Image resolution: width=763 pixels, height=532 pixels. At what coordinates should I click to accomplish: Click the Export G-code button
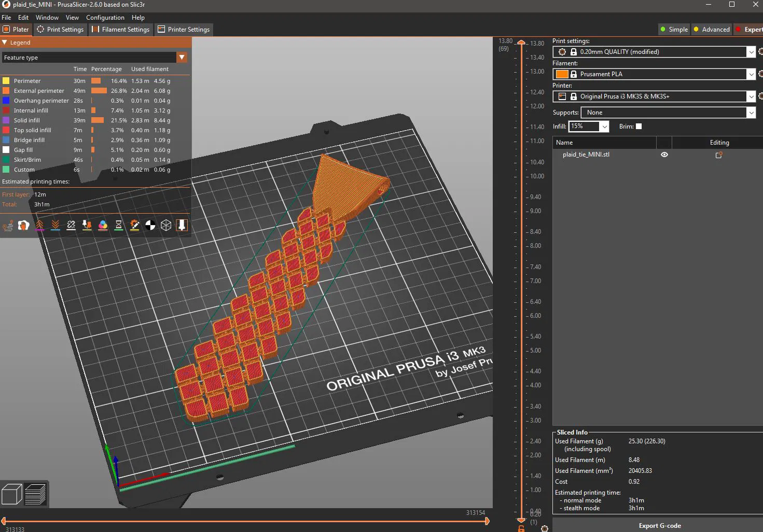coord(659,525)
